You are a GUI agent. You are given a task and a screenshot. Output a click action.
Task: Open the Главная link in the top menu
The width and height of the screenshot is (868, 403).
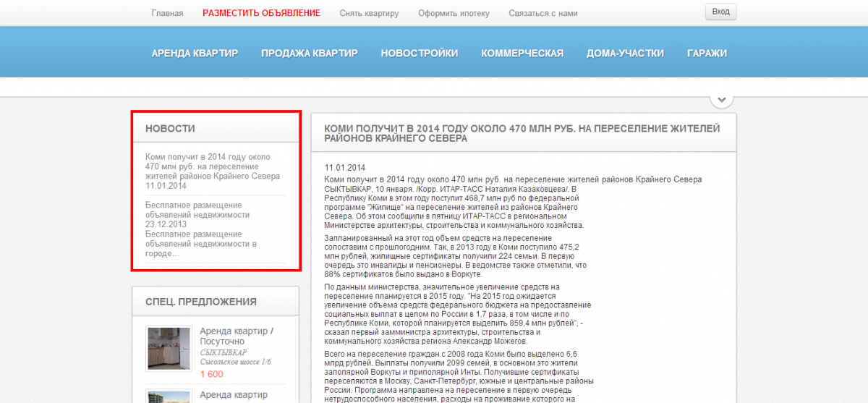[x=167, y=13]
